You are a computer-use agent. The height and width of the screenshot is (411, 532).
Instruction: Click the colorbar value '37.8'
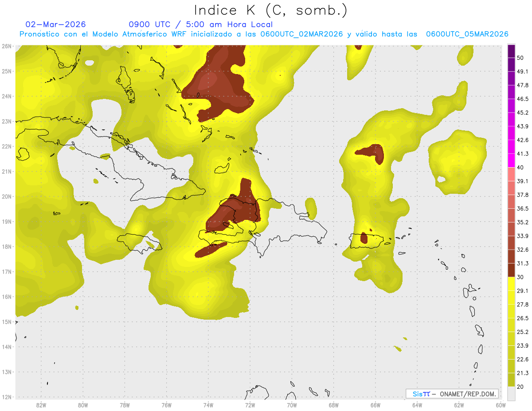(523, 195)
